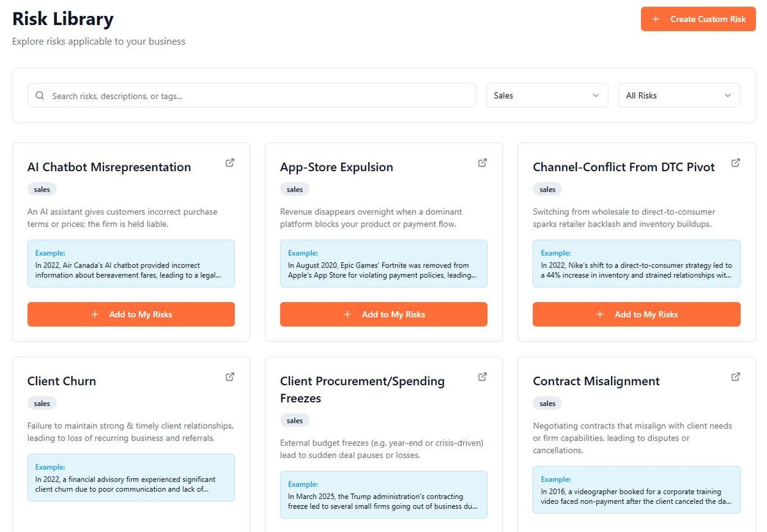Screen dimensions: 767x532
Task: Expand the Sales category dropdown
Action: point(547,96)
